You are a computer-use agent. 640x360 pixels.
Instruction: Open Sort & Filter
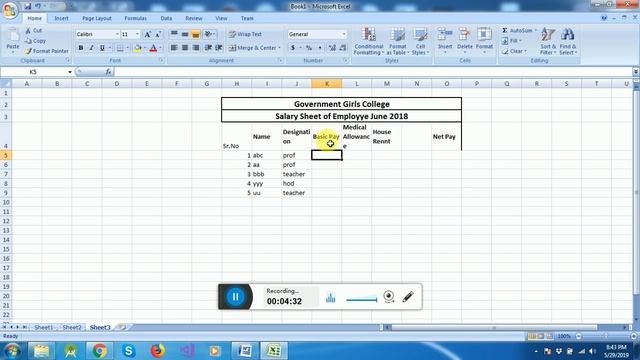point(548,41)
